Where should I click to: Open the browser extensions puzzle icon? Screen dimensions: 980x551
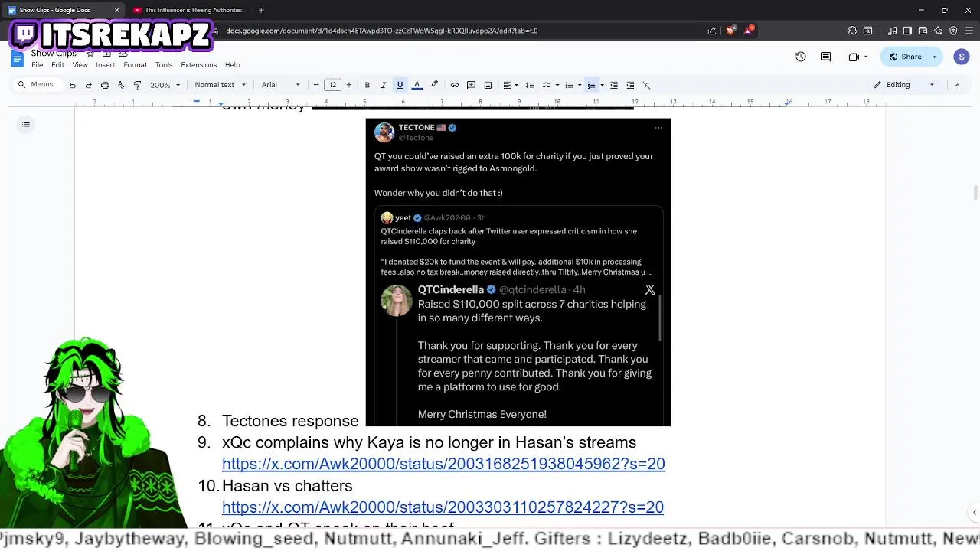click(x=852, y=31)
